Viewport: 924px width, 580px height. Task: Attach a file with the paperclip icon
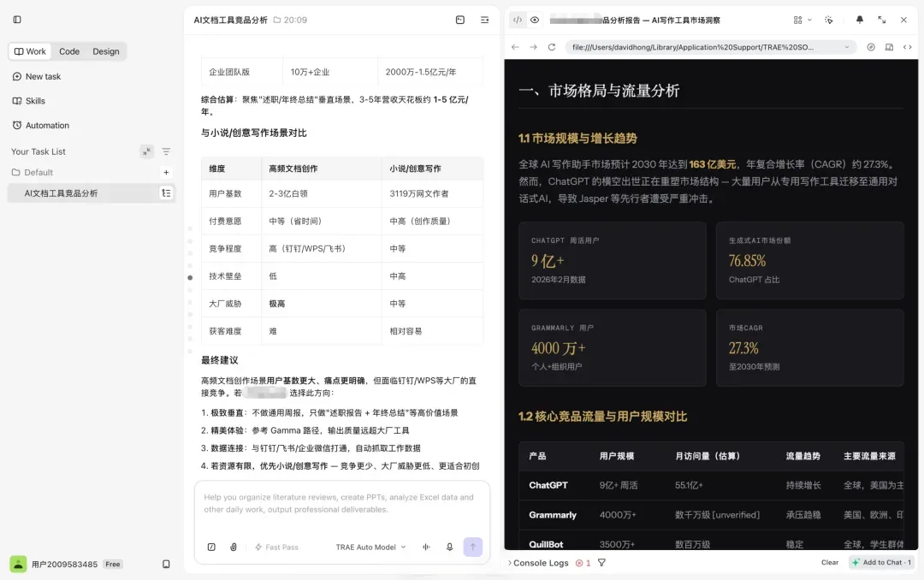(234, 547)
